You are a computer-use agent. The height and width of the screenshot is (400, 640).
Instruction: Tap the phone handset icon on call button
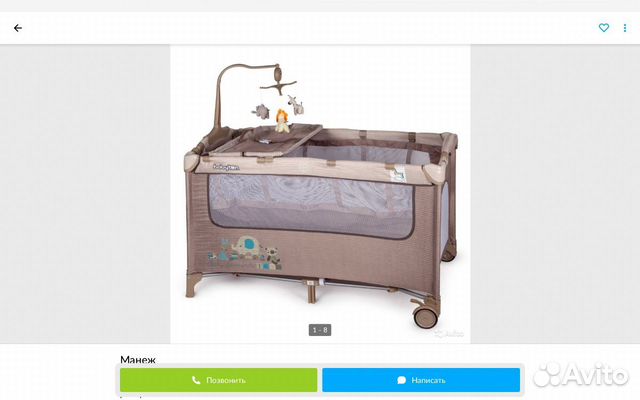point(196,380)
